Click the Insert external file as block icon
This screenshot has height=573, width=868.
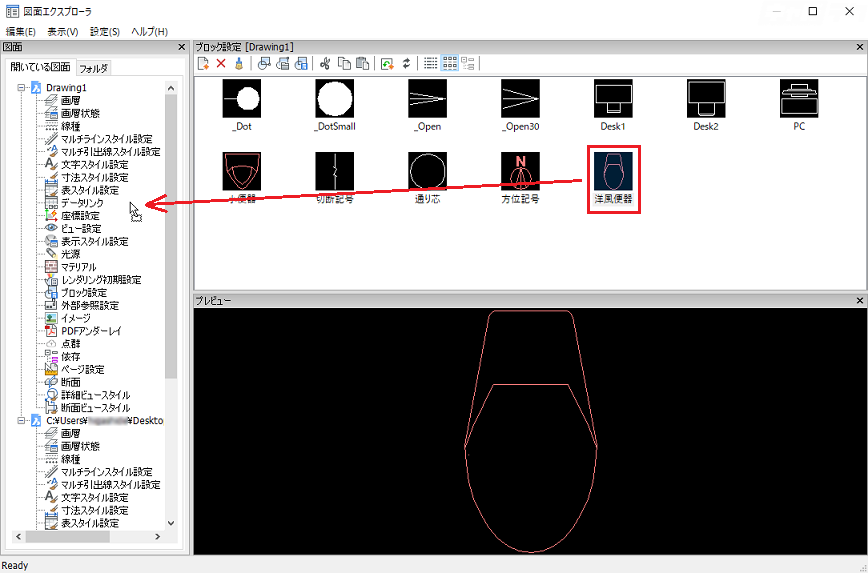[283, 64]
